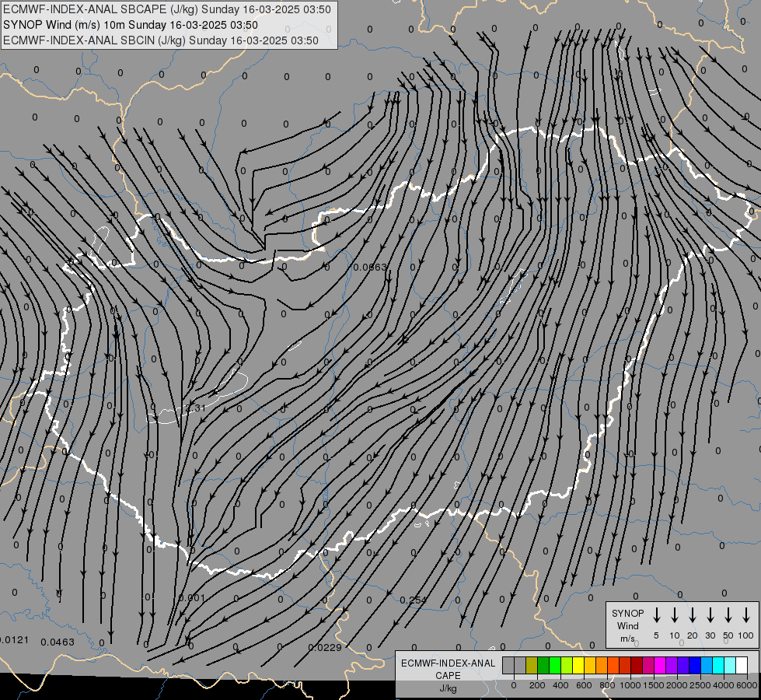This screenshot has width=761, height=700.
Task: Select the dark green CAPE legend swatch
Action: (x=543, y=665)
